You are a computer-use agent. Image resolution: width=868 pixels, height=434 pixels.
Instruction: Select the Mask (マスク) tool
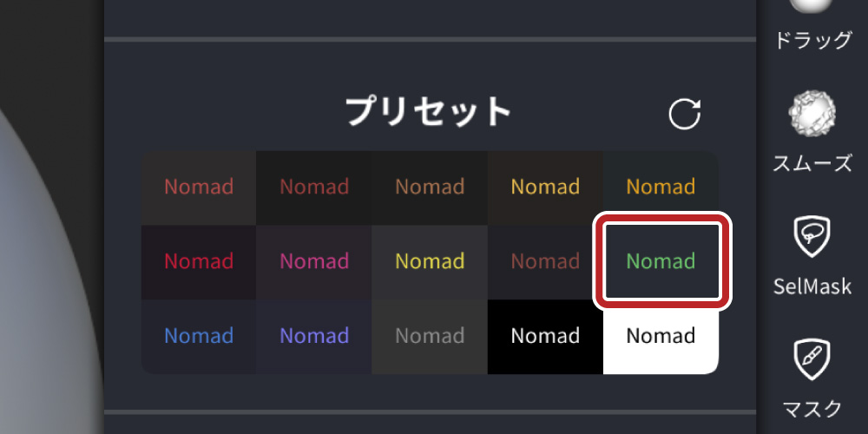click(812, 375)
